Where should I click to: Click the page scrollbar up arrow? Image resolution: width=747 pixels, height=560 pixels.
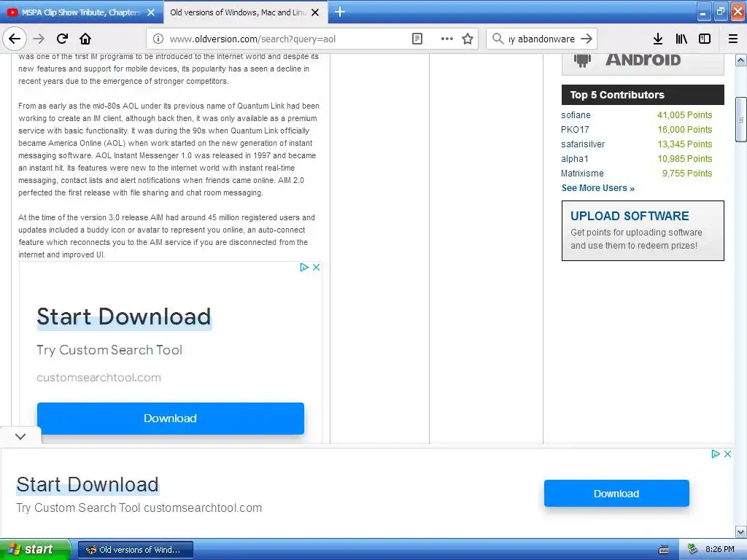pos(741,60)
